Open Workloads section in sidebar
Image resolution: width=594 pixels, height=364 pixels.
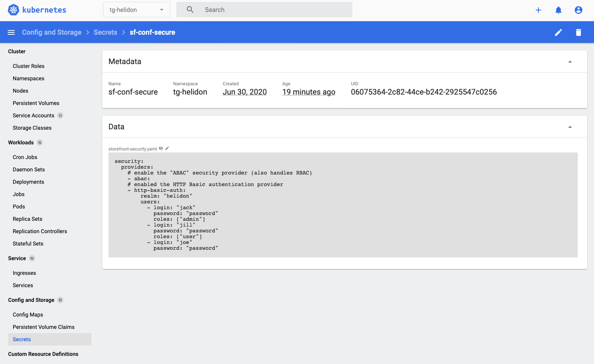(21, 142)
